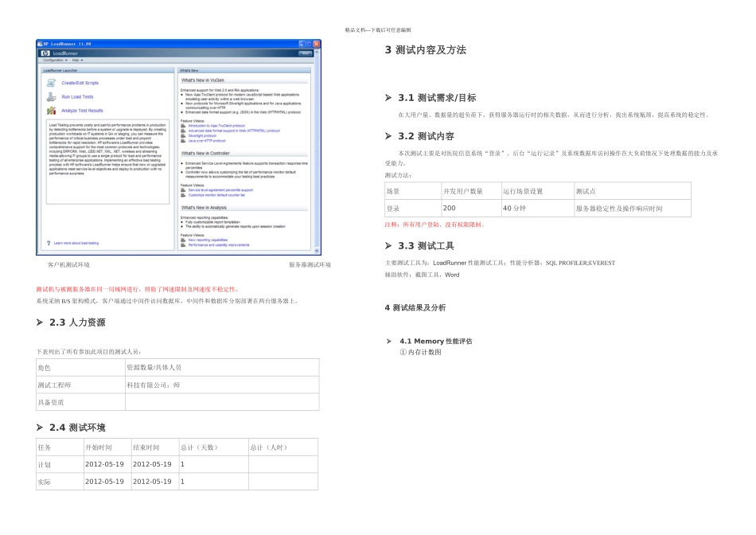The image size is (756, 535).
Task: Open the Configuration dropdown menu
Action: (x=55, y=61)
